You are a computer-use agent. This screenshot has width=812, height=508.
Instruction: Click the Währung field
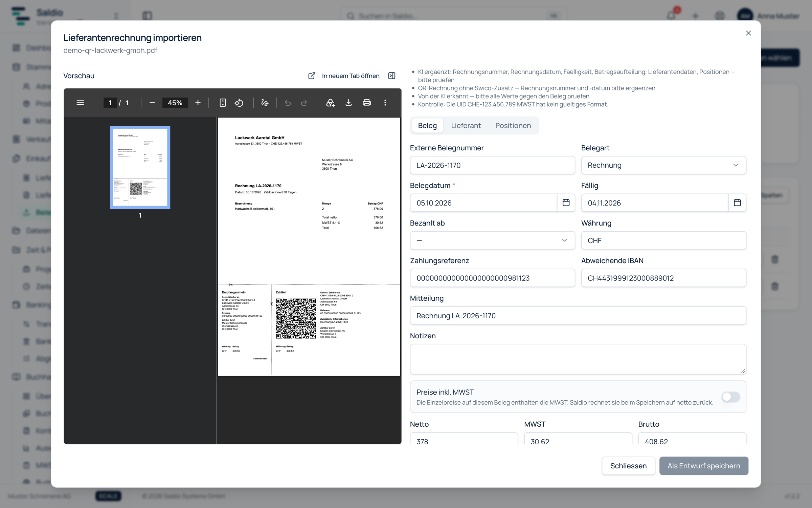click(x=663, y=240)
